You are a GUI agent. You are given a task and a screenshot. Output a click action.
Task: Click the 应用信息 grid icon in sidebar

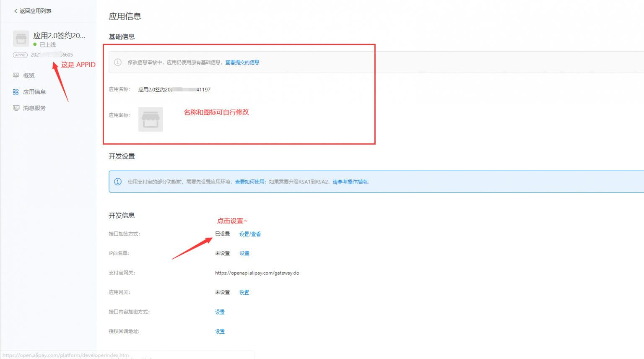click(x=16, y=91)
